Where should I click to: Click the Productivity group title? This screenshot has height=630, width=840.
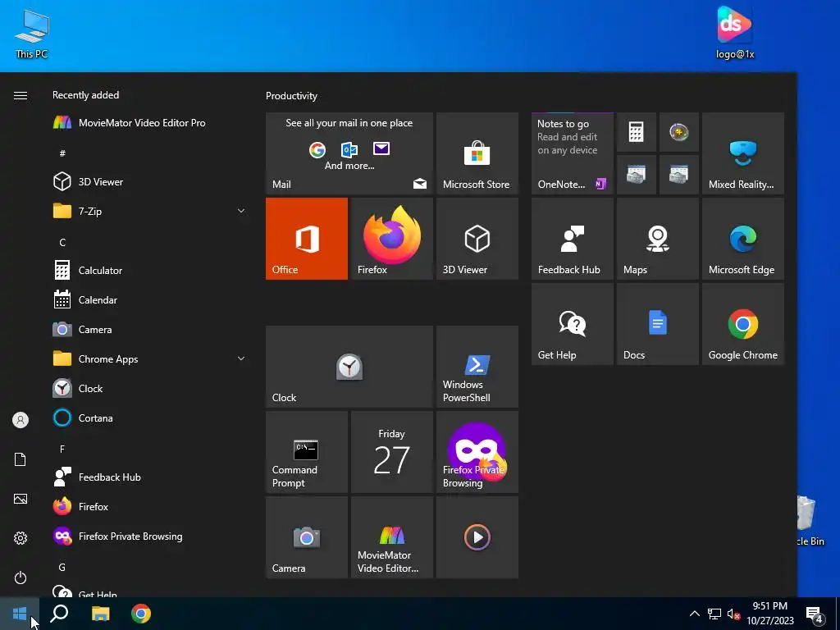coord(291,96)
